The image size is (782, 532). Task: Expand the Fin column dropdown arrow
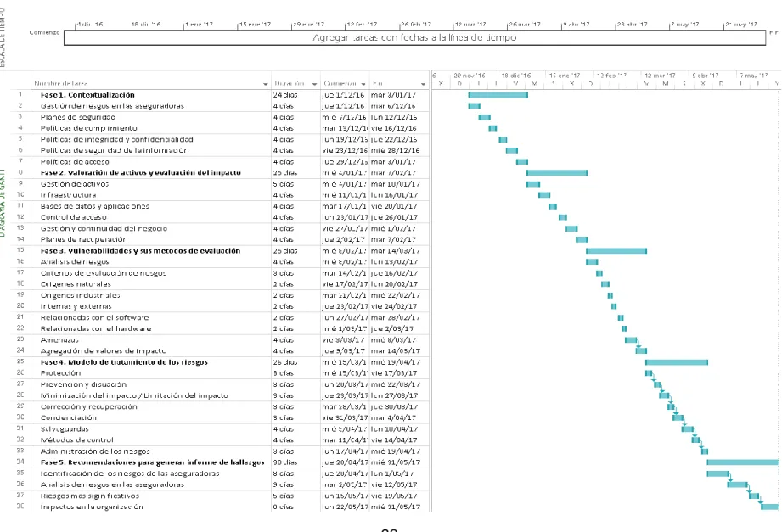click(x=423, y=84)
